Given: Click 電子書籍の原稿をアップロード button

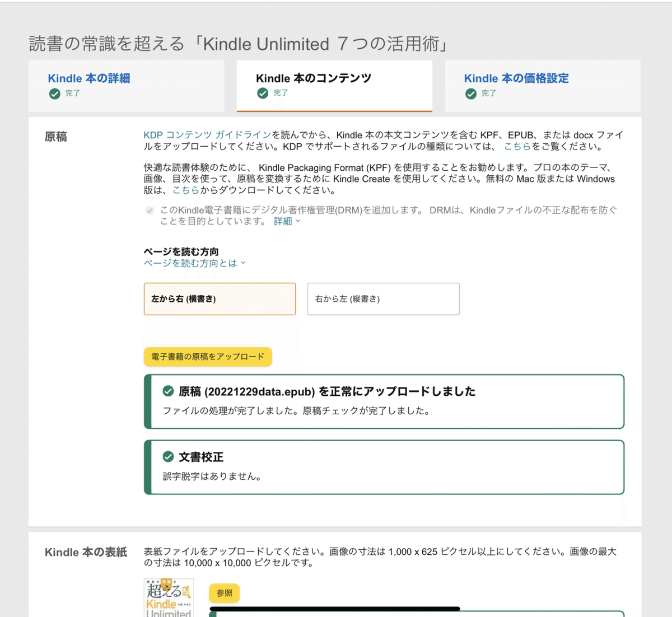Looking at the screenshot, I should [208, 357].
